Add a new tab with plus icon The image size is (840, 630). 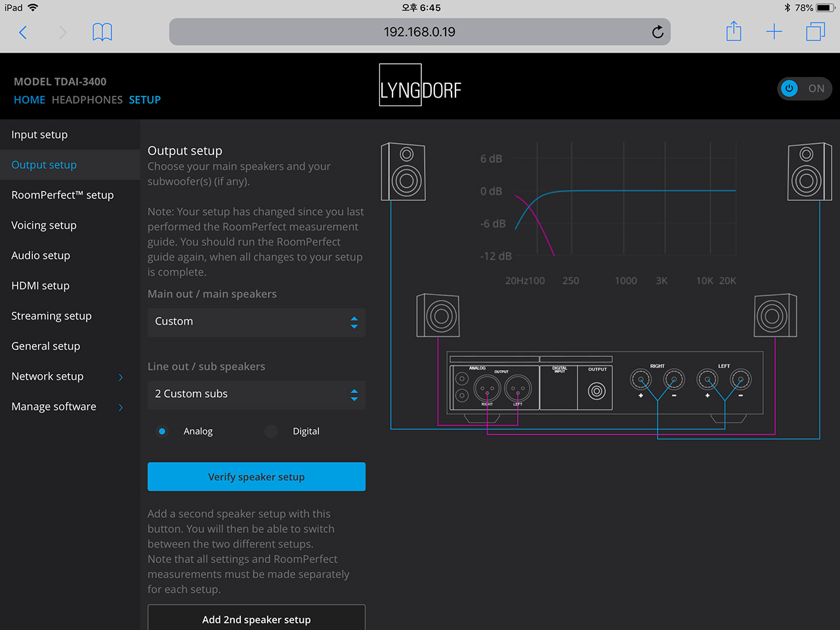pyautogui.click(x=774, y=31)
